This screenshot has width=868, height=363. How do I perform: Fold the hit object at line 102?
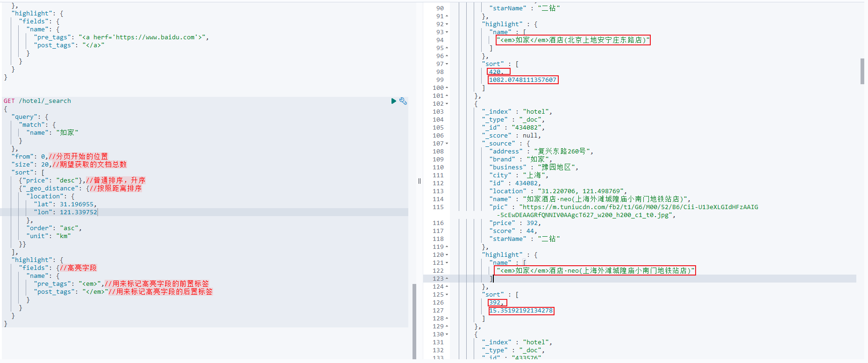pos(447,104)
